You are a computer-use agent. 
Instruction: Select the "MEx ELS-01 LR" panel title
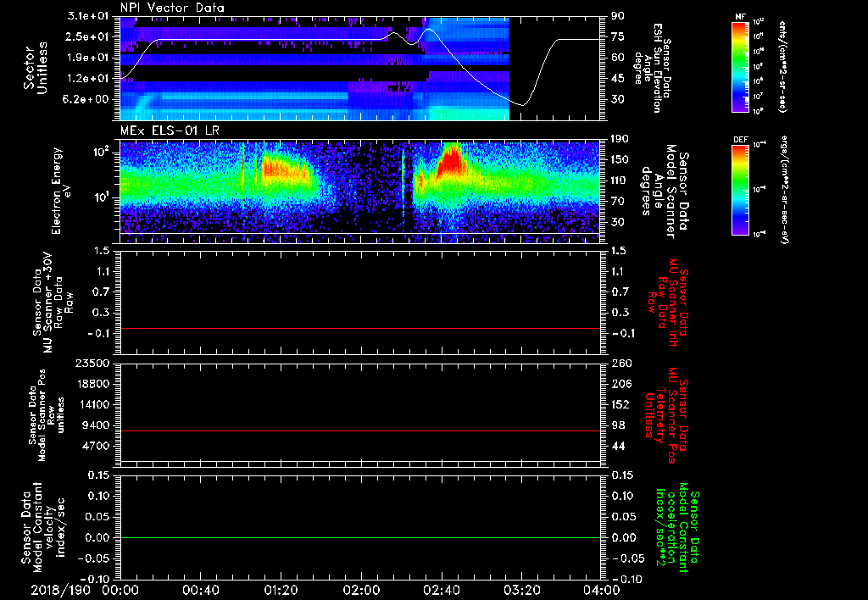coord(170,131)
